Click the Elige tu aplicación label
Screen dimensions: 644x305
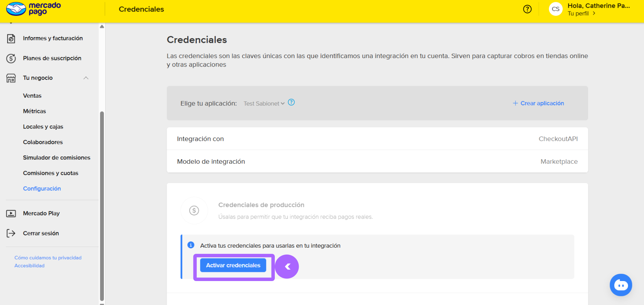(x=208, y=103)
